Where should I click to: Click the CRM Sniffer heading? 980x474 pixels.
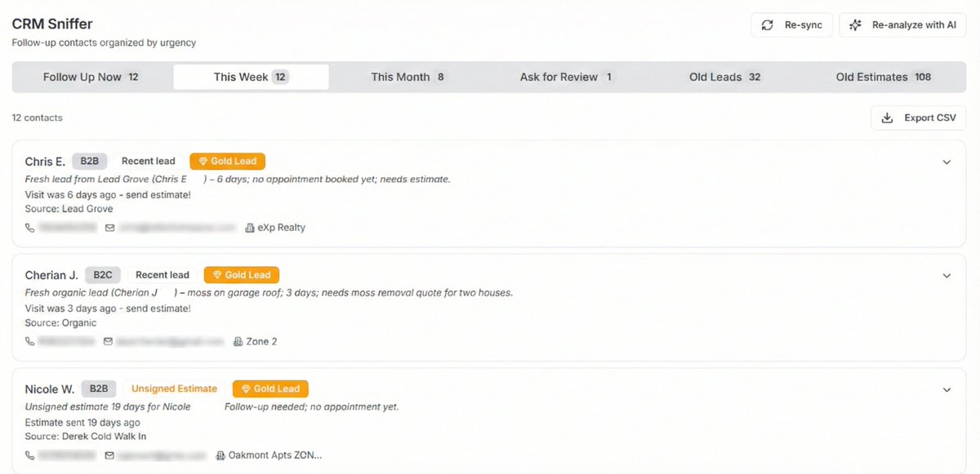point(52,24)
